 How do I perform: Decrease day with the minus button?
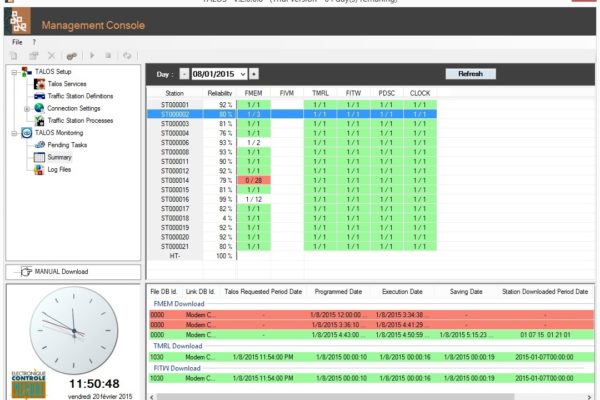184,74
